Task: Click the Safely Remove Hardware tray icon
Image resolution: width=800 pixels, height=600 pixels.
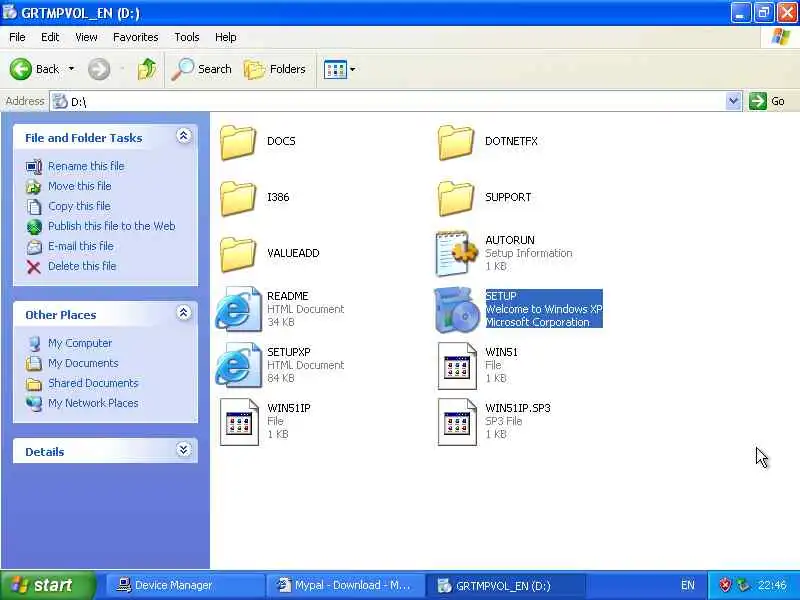Action: (x=743, y=585)
